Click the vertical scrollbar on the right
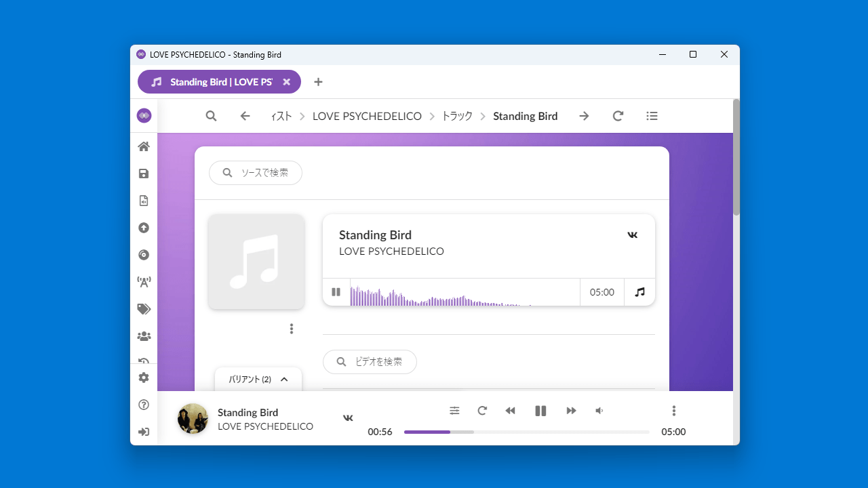Image resolution: width=868 pixels, height=488 pixels. pyautogui.click(x=736, y=157)
